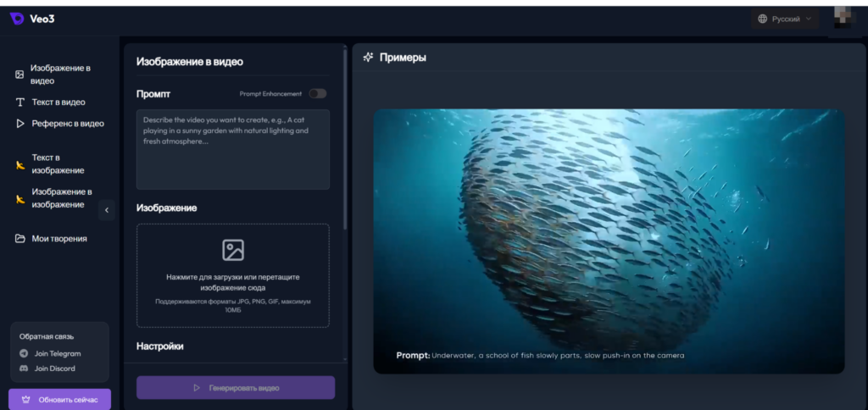Click the Discord icon

click(24, 368)
